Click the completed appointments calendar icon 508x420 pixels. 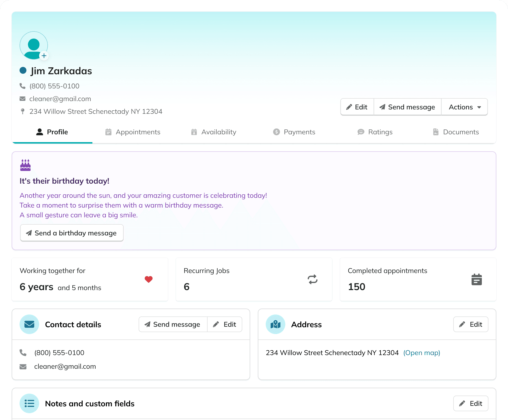coord(476,279)
